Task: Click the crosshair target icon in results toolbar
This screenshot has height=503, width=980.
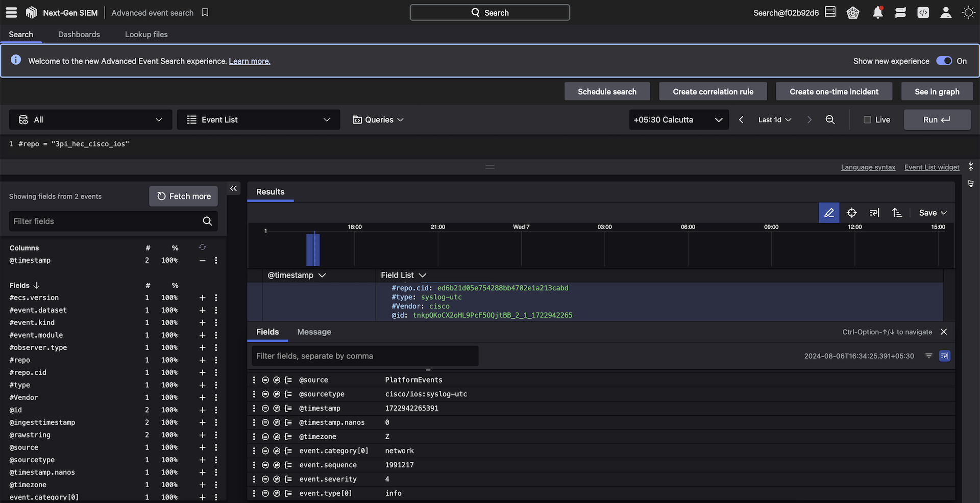Action: (851, 213)
